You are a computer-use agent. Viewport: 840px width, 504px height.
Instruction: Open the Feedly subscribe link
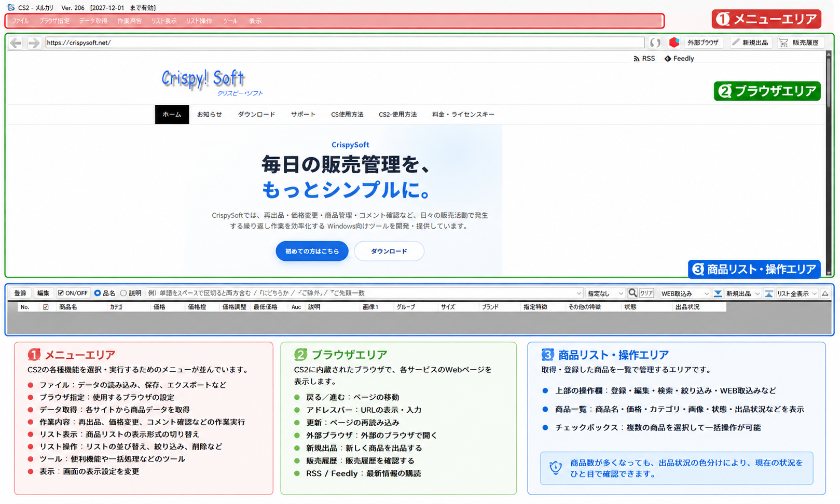pos(679,59)
